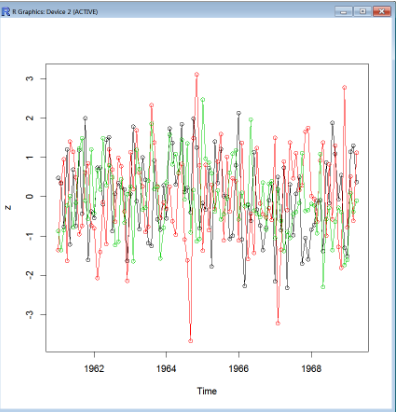Click the y-axis tick label -1

coord(30,236)
